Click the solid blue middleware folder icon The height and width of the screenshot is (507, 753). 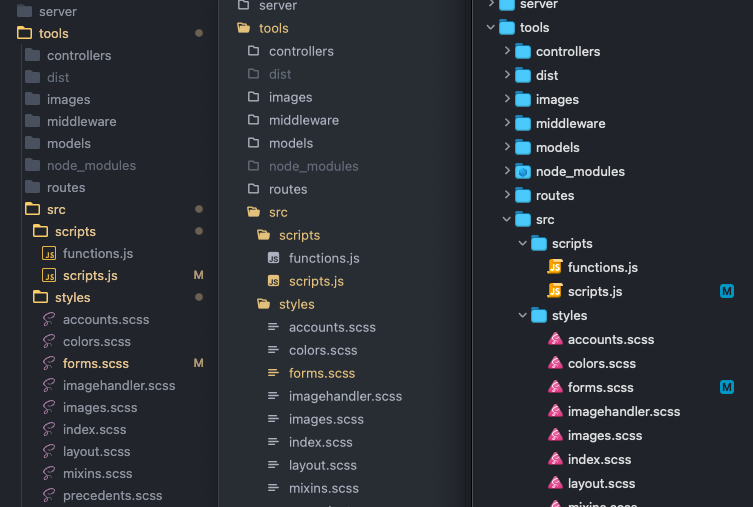(522, 123)
